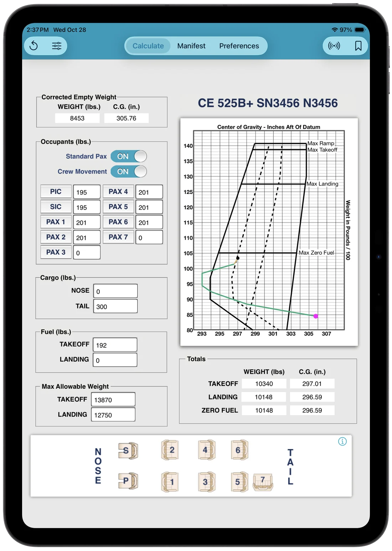Edit the LANDING fuel field
The width and height of the screenshot is (392, 551).
click(x=115, y=360)
